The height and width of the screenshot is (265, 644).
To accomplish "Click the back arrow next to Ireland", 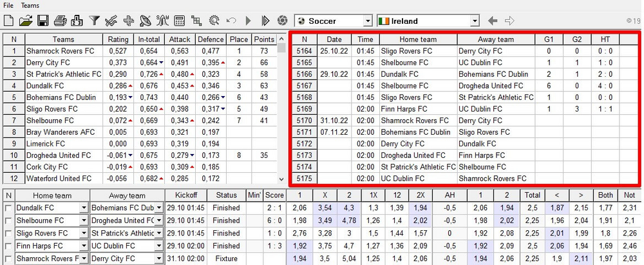I will click(x=493, y=21).
